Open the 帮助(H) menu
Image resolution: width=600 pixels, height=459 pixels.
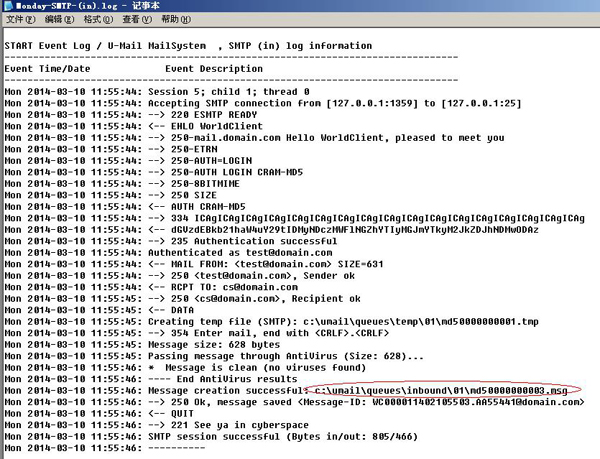click(174, 19)
